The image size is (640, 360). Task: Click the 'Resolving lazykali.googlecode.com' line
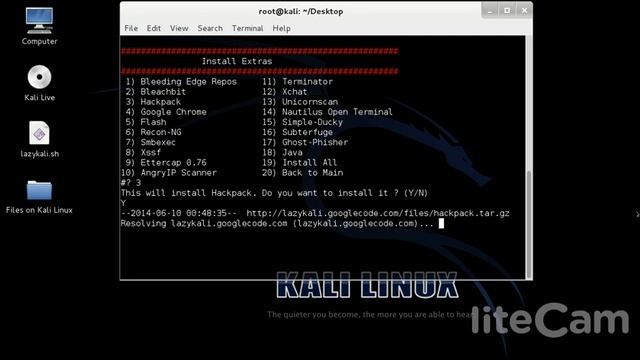[x=277, y=224]
